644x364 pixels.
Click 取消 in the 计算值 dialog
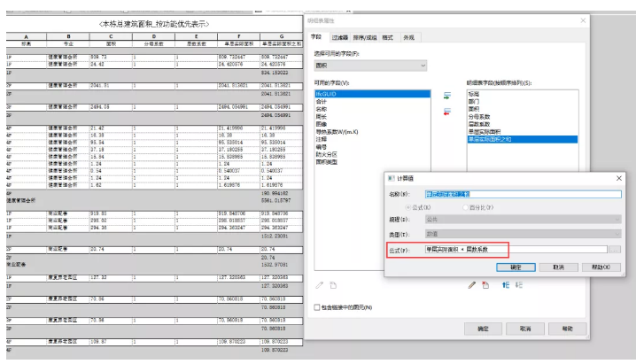(x=559, y=267)
